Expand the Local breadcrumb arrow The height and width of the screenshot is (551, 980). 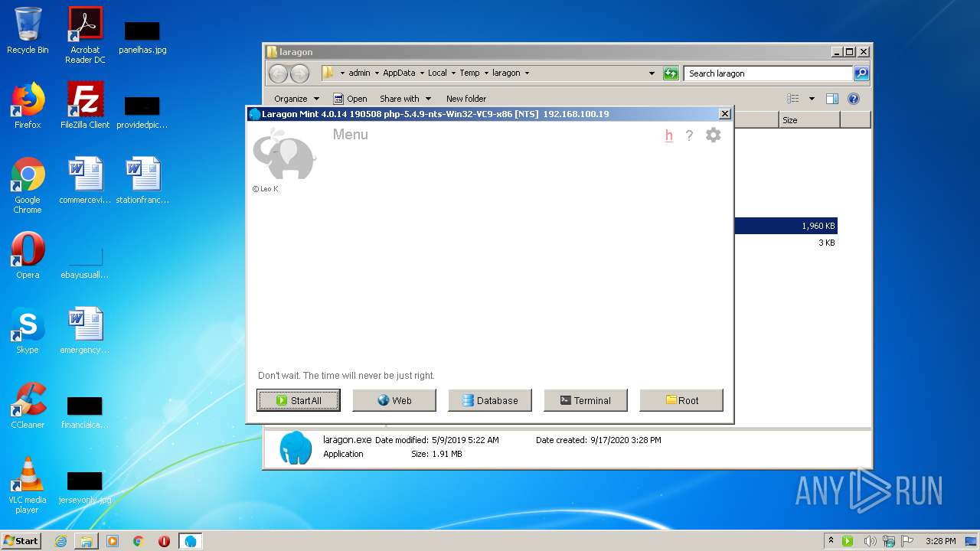point(453,73)
